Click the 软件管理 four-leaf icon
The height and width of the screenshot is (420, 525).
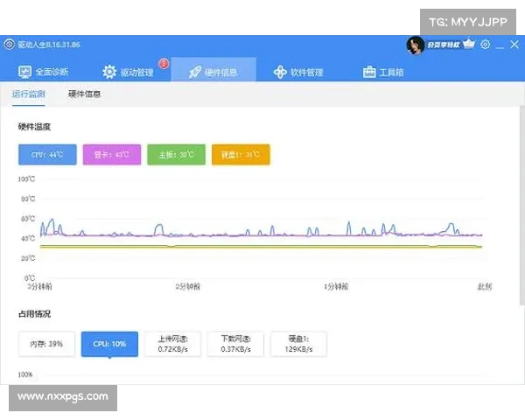pos(280,72)
